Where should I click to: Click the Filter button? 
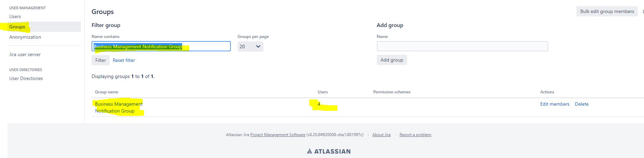[x=100, y=60]
